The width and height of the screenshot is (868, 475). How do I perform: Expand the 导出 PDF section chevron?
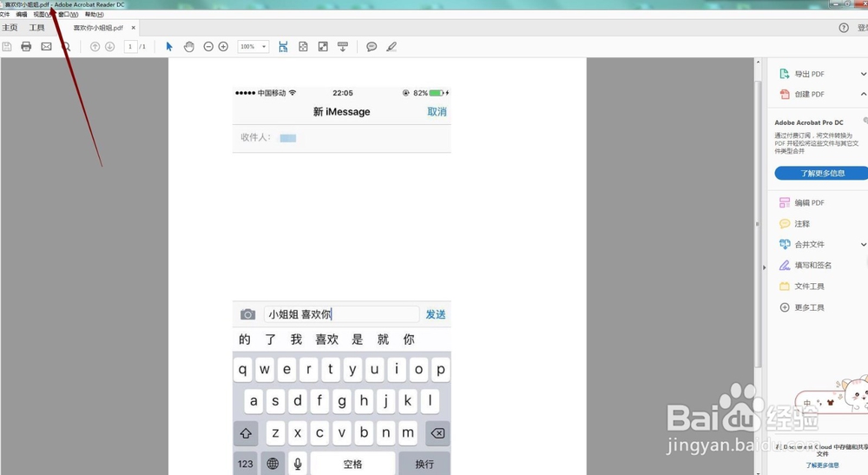[863, 74]
